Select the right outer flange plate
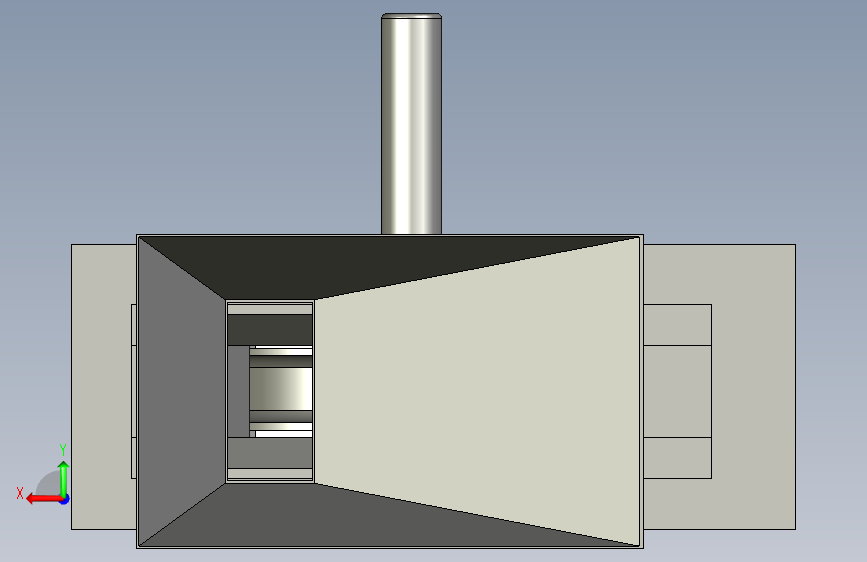 (x=754, y=387)
